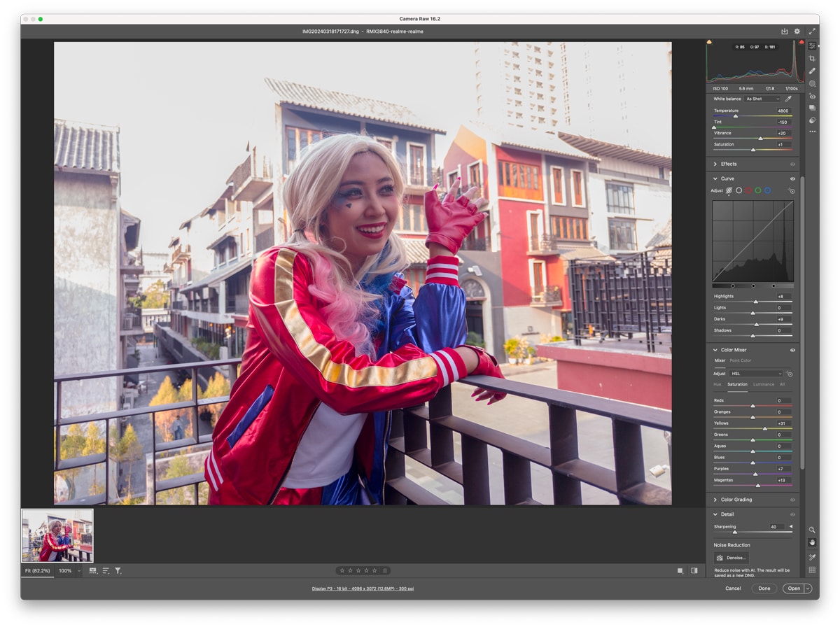840x627 pixels.
Task: Open the Snapshots panel
Action: click(x=812, y=108)
